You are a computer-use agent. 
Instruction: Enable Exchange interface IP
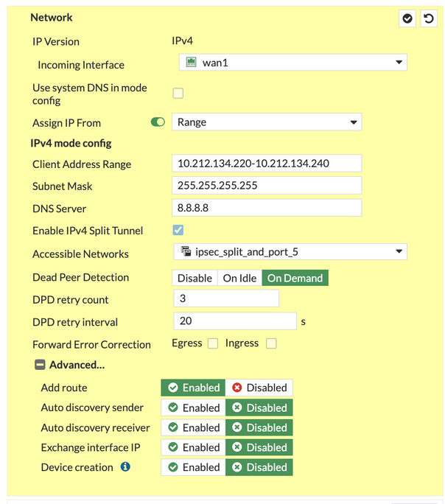(193, 447)
